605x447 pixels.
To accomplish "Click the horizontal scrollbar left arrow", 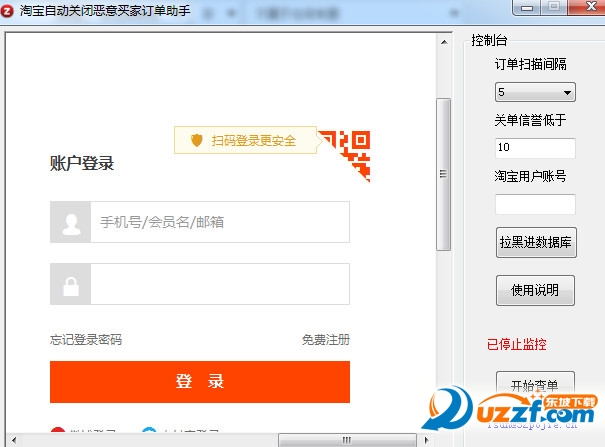I will point(14,440).
